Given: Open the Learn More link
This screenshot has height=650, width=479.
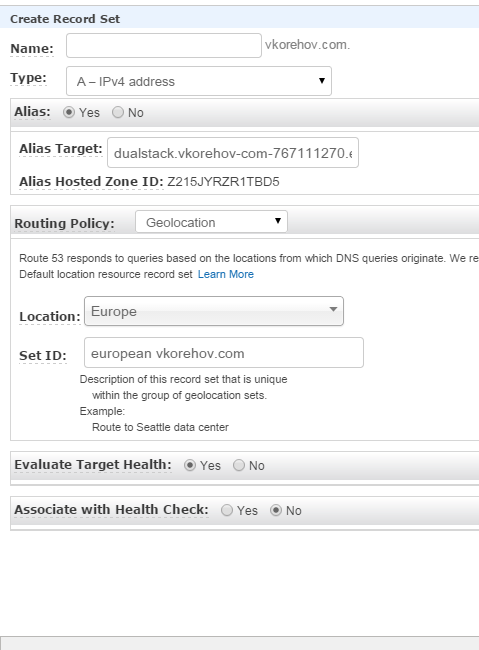Looking at the screenshot, I should click(x=226, y=274).
